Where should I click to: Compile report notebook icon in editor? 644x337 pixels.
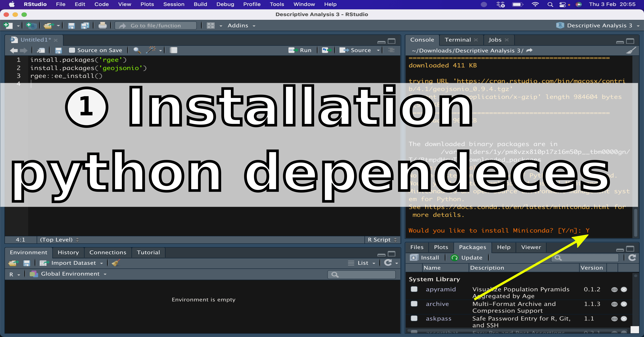[173, 50]
